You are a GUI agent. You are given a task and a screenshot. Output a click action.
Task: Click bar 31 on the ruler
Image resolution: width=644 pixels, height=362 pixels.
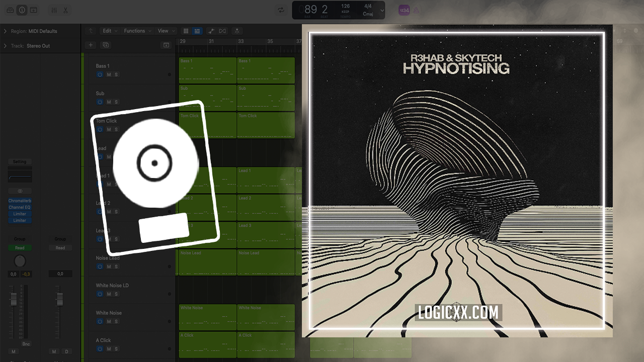pos(211,41)
